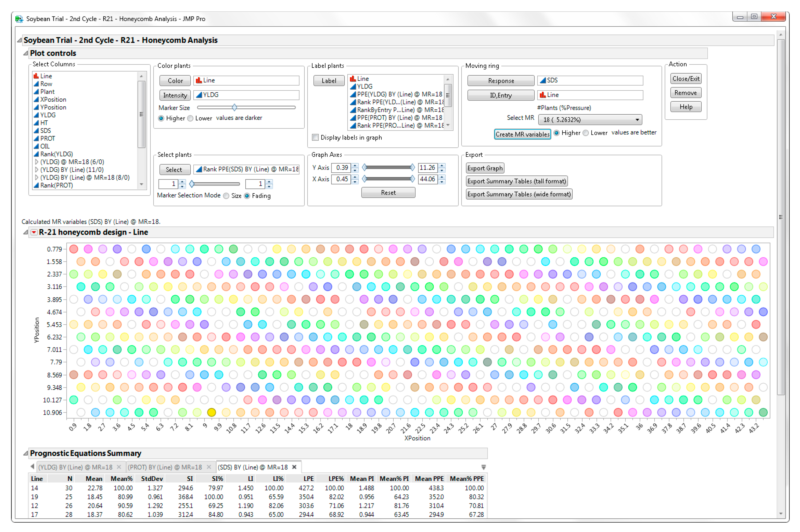This screenshot has height=532, width=800.
Task: Increase Y Axis minimum with up stepper
Action: (x=355, y=166)
